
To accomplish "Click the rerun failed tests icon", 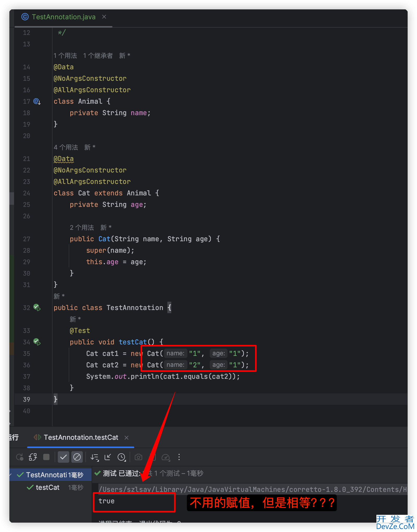I will click(33, 457).
